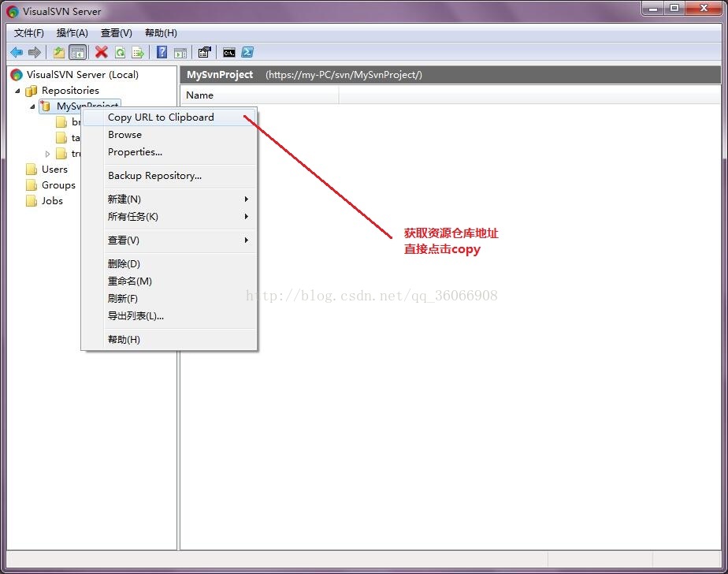The image size is (728, 574).
Task: Click MySvnProject title in header bar
Action: 220,75
